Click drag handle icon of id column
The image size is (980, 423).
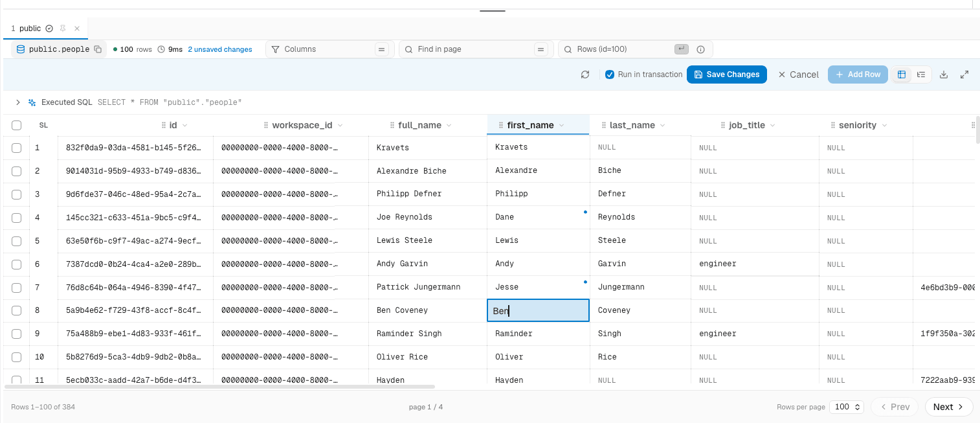click(x=164, y=125)
